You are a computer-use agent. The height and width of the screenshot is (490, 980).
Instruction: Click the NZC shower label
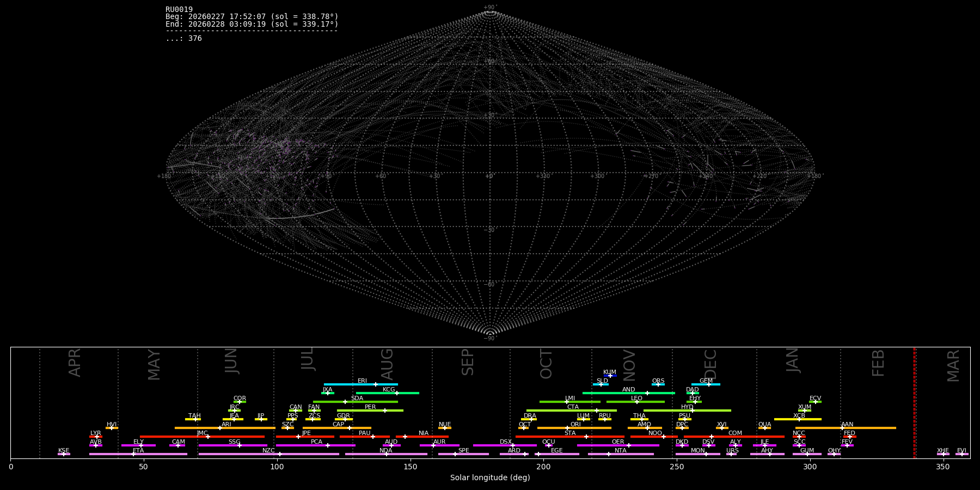[268, 451]
